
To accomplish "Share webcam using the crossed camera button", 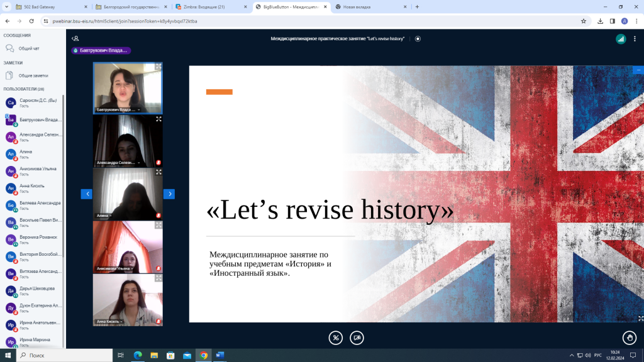I will [357, 337].
